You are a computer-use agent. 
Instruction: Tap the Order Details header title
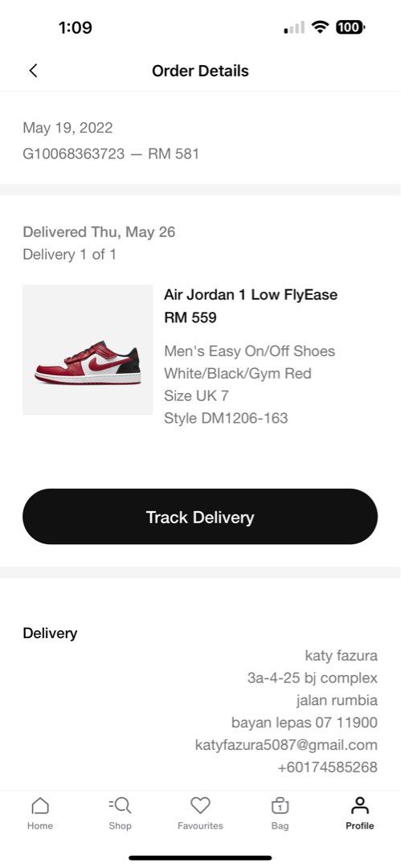200,71
